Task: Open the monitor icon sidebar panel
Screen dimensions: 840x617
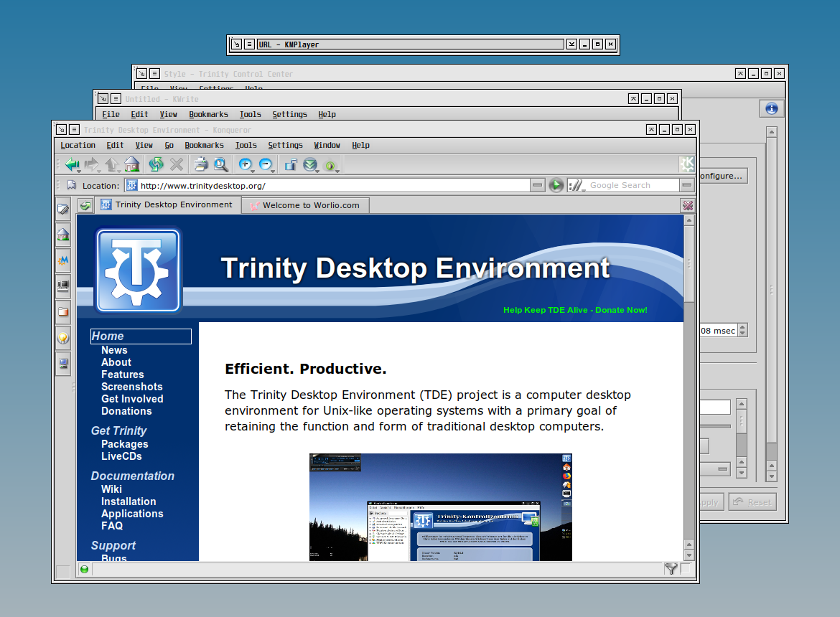Action: tap(63, 364)
